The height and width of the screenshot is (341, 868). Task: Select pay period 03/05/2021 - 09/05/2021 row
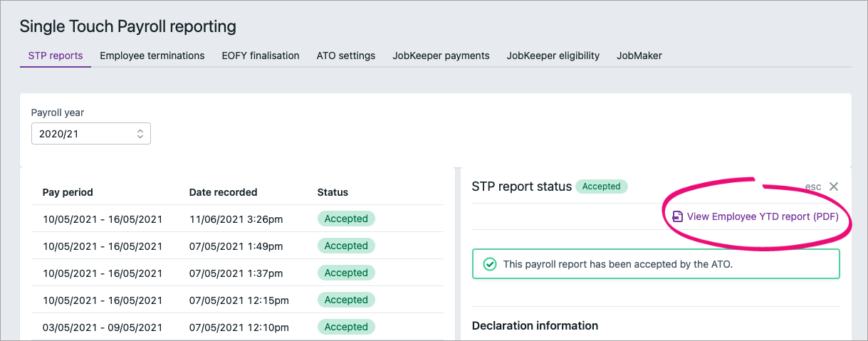[103, 327]
